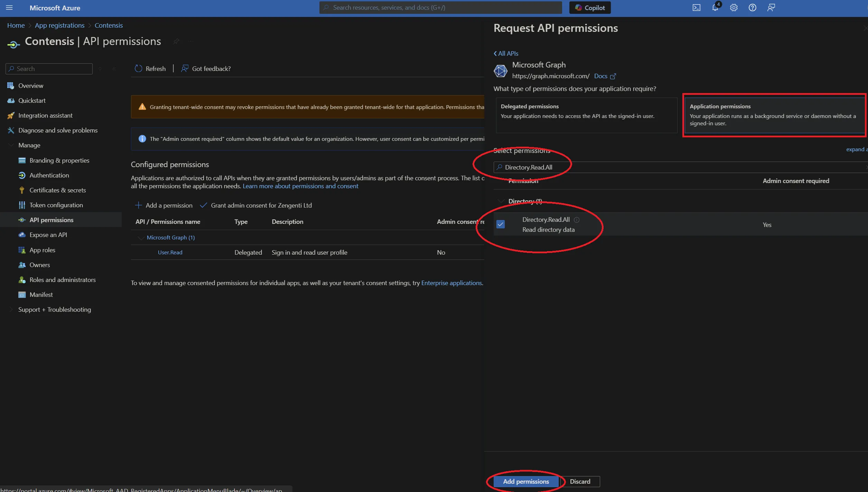This screenshot has height=492, width=868.
Task: Open App roles
Action: coord(42,250)
